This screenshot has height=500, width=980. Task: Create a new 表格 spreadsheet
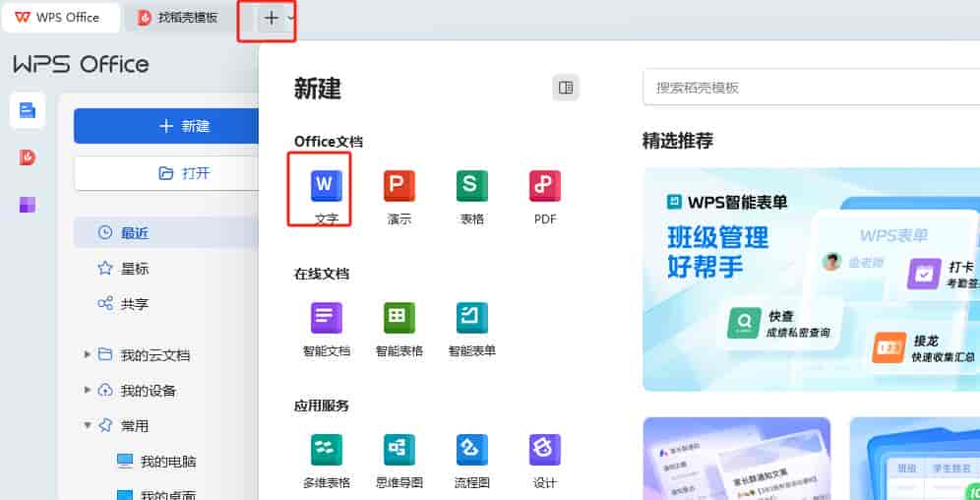coord(472,196)
